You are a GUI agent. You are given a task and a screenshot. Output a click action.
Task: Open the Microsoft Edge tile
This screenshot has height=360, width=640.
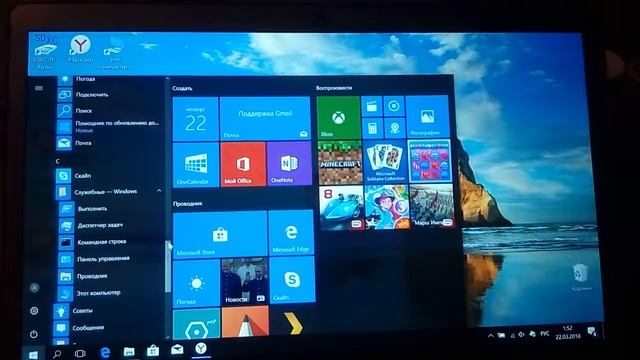click(291, 233)
